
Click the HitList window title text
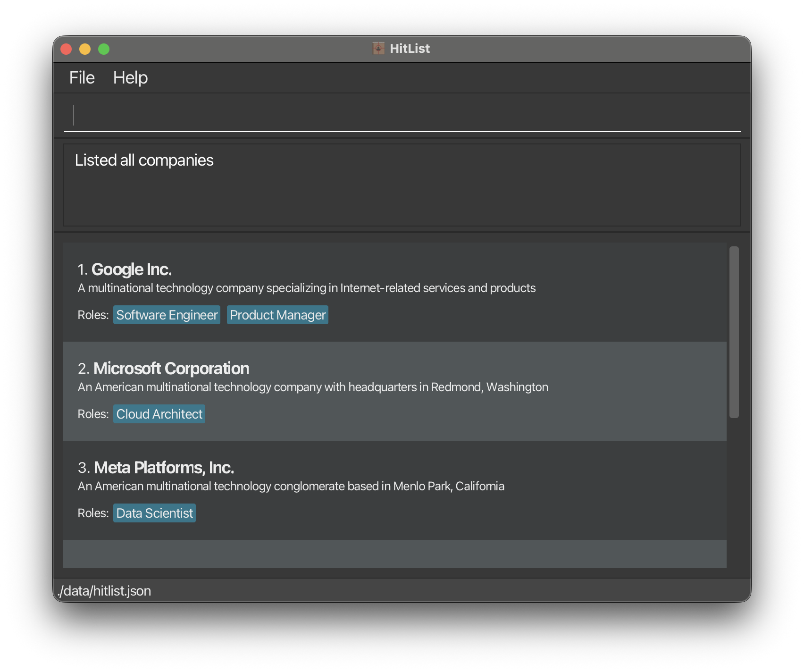coord(410,49)
